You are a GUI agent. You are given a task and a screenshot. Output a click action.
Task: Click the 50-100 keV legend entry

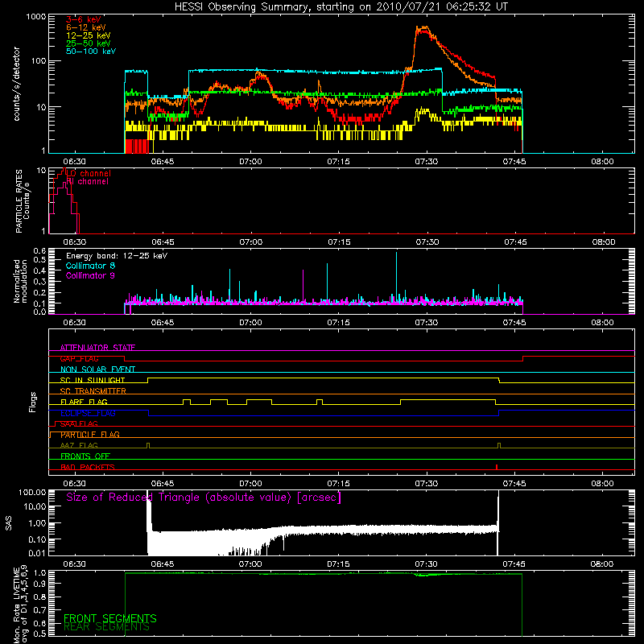click(x=91, y=52)
